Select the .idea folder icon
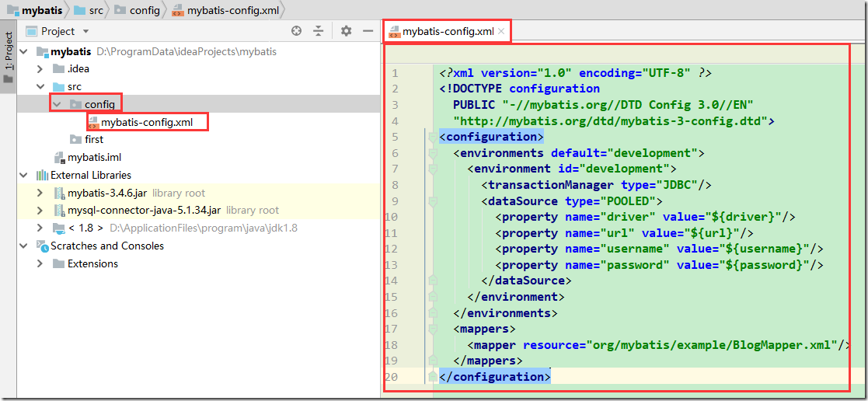Screen dimensions: 868x401 [58, 69]
